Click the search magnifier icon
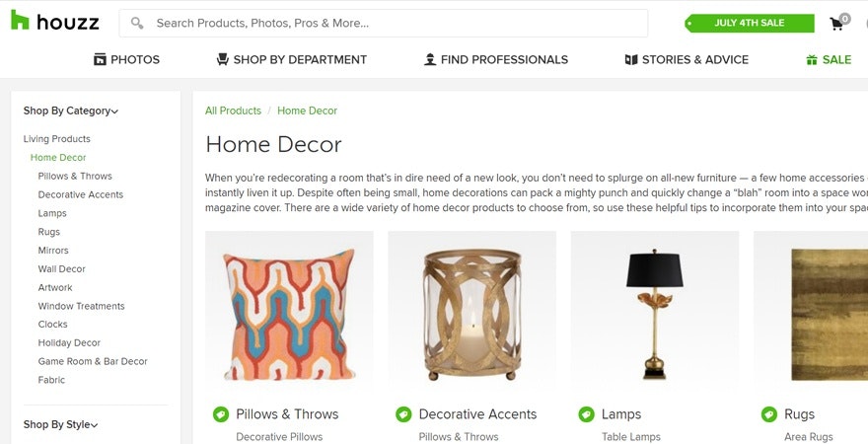The height and width of the screenshot is (444, 868). (x=137, y=23)
